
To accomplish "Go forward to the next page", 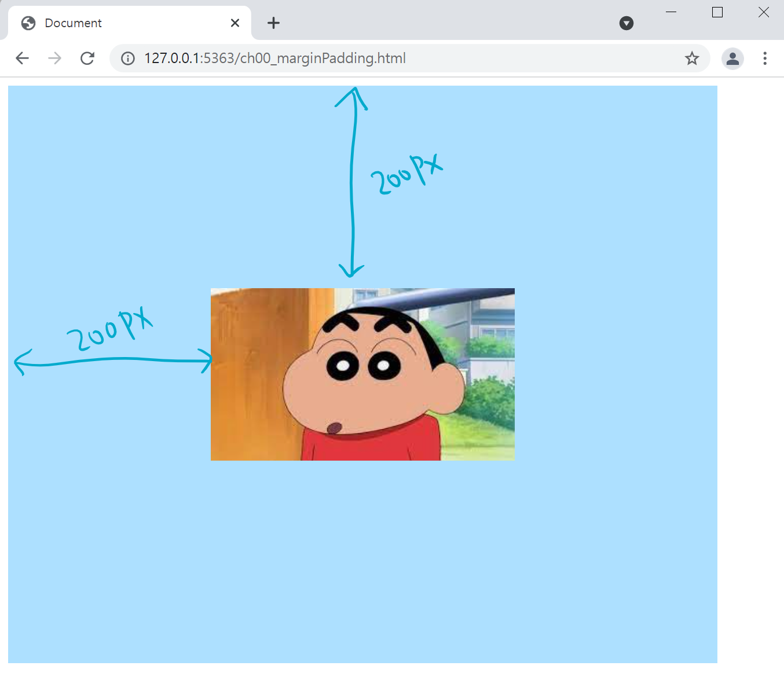I will pyautogui.click(x=54, y=58).
